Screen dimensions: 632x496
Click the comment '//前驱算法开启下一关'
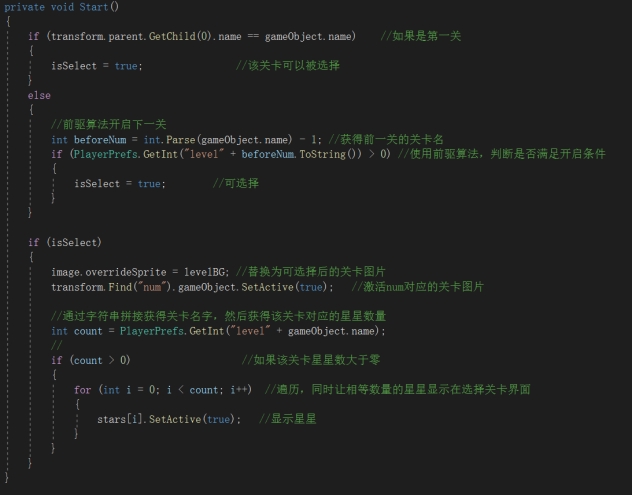pos(108,124)
